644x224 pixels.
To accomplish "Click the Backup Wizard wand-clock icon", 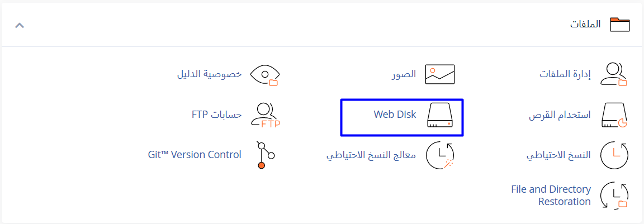I will click(x=440, y=155).
